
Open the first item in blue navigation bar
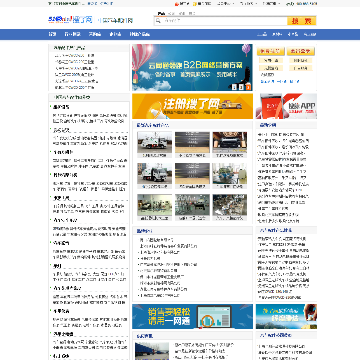coord(52,34)
